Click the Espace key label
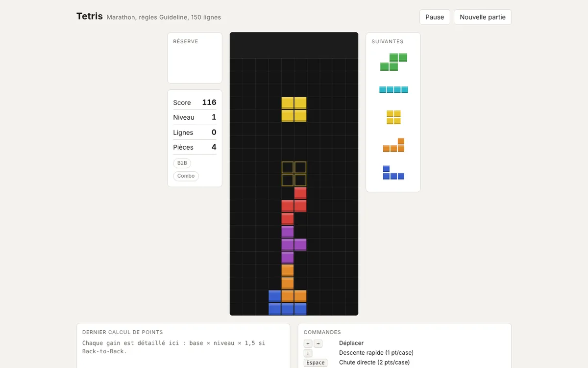This screenshot has width=588, height=368. point(315,363)
